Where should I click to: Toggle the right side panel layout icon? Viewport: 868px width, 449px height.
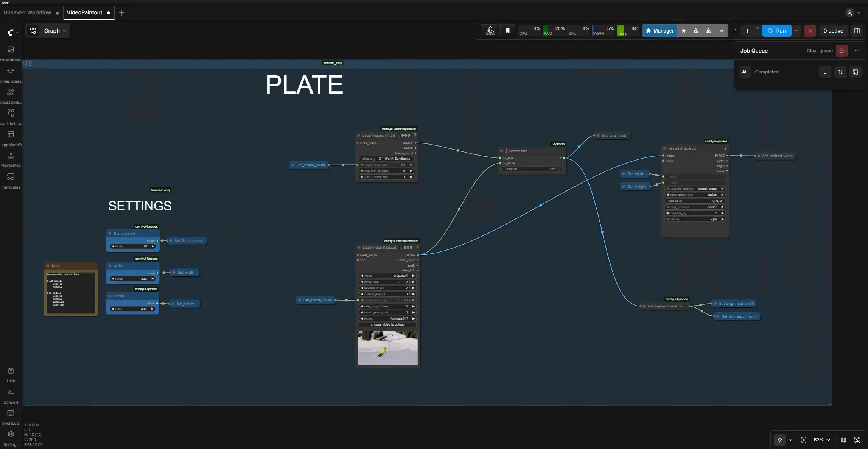pyautogui.click(x=857, y=31)
